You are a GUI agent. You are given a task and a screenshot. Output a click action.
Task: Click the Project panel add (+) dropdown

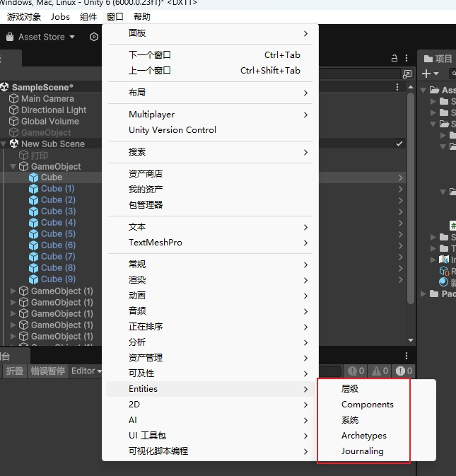point(431,74)
